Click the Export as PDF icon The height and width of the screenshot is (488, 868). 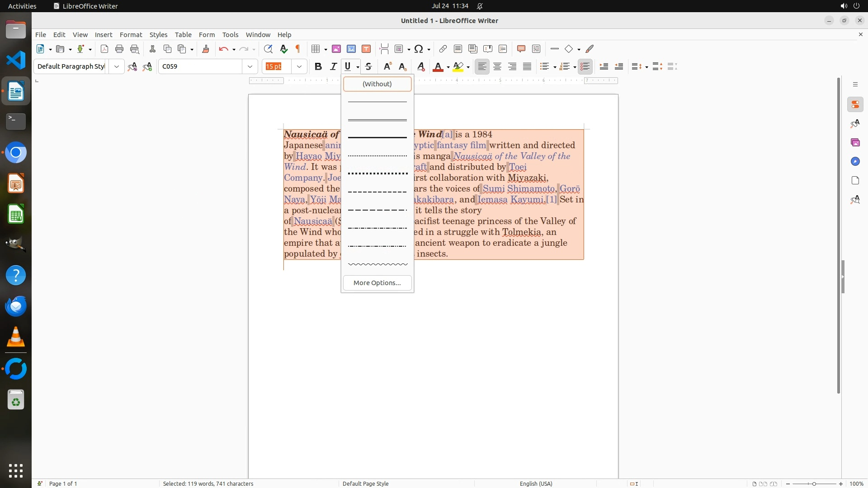pos(104,49)
